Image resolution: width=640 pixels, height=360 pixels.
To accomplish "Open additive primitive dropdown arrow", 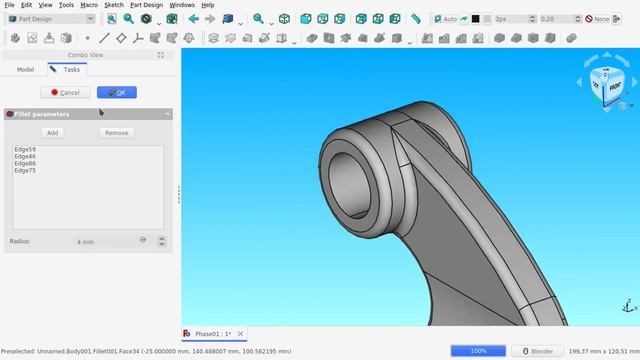I will (294, 42).
